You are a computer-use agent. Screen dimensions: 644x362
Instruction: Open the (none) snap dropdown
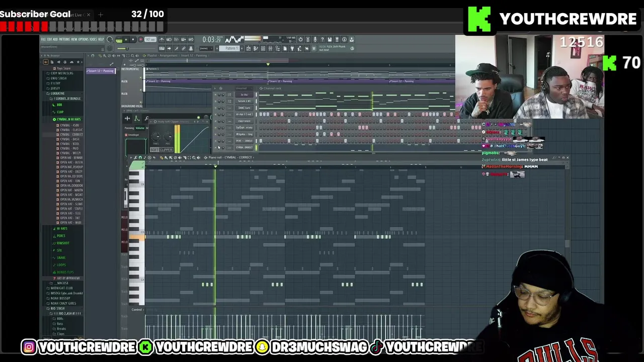pos(206,48)
